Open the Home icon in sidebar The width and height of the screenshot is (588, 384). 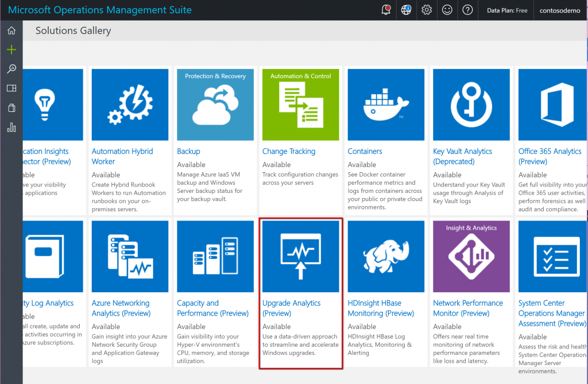[x=11, y=30]
